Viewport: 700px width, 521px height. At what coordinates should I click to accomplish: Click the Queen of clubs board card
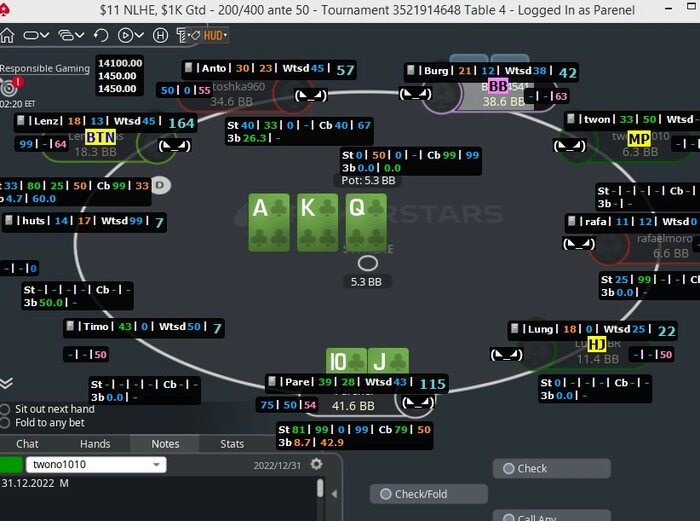tap(366, 222)
